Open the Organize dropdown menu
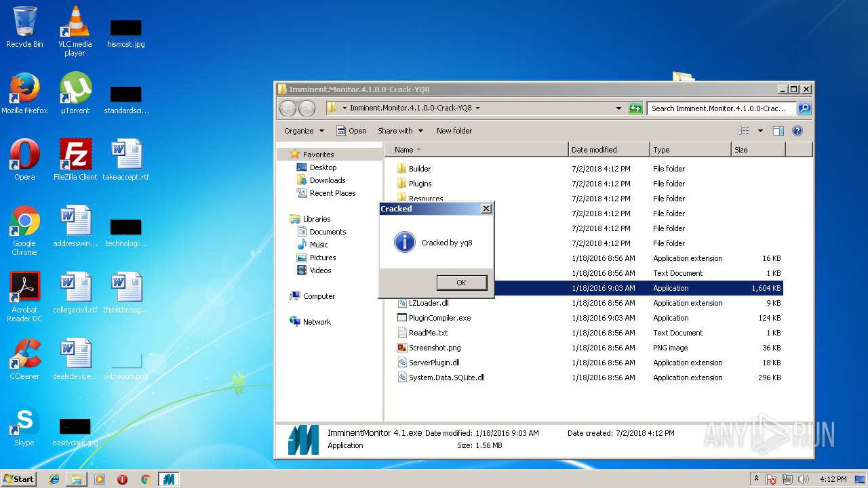 pyautogui.click(x=304, y=131)
